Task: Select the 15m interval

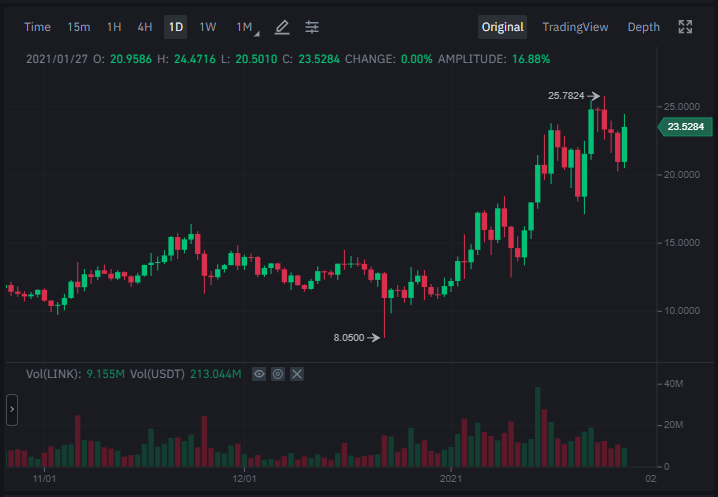Action: point(79,27)
